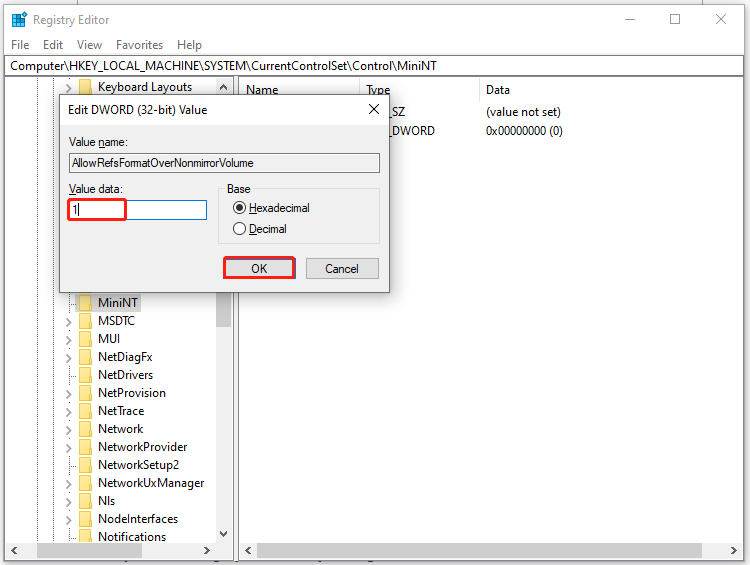Click the '0x00000000 (0)' data cell
This screenshot has width=750, height=565.
[x=524, y=131]
